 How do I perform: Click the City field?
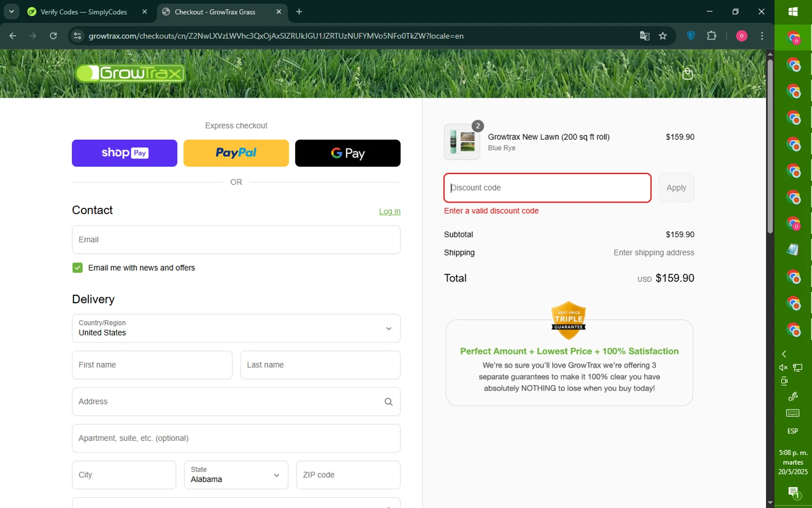coord(124,475)
